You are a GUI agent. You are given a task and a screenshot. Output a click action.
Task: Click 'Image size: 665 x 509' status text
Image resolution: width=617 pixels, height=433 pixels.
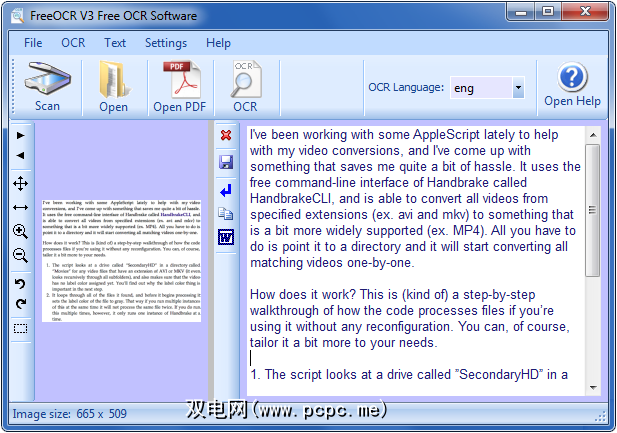click(70, 414)
